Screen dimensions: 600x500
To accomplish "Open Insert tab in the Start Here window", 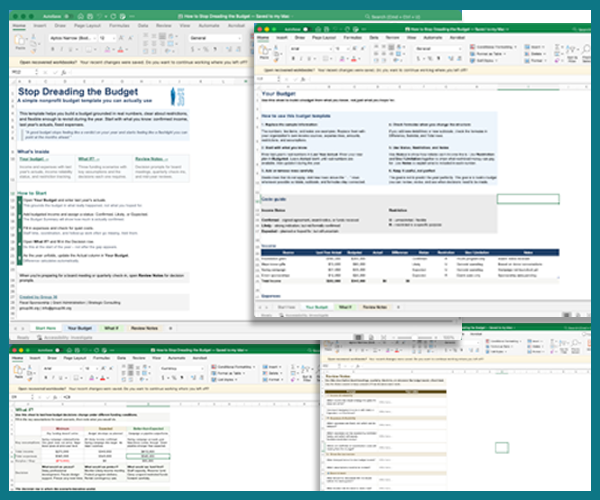I will 40,26.
